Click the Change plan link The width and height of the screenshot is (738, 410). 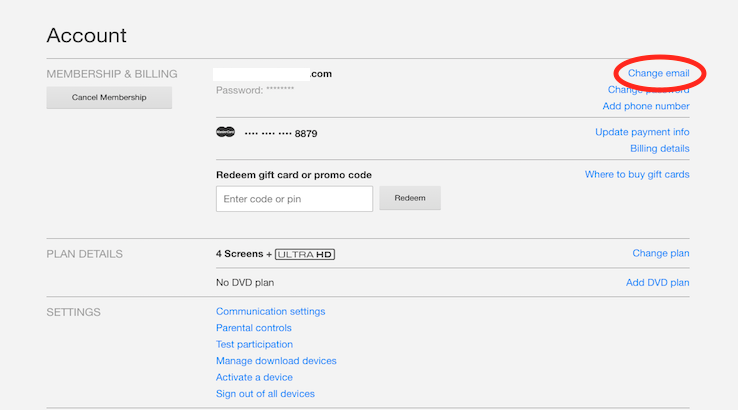[x=660, y=253]
